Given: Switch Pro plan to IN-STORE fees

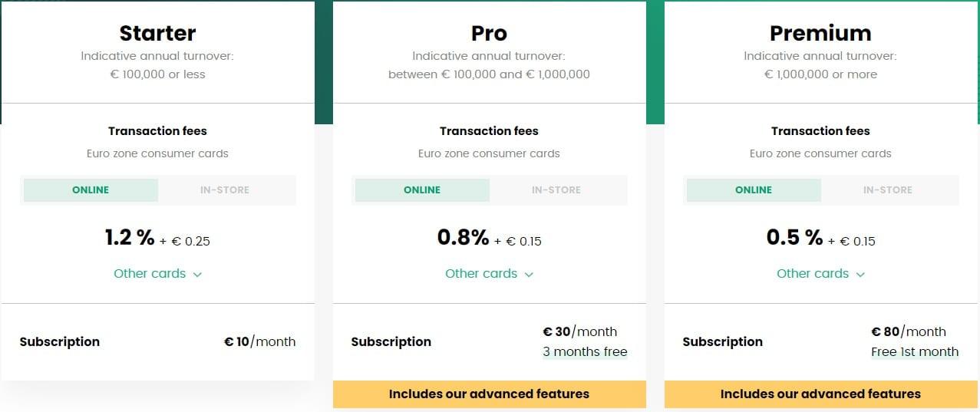Looking at the screenshot, I should (x=556, y=190).
